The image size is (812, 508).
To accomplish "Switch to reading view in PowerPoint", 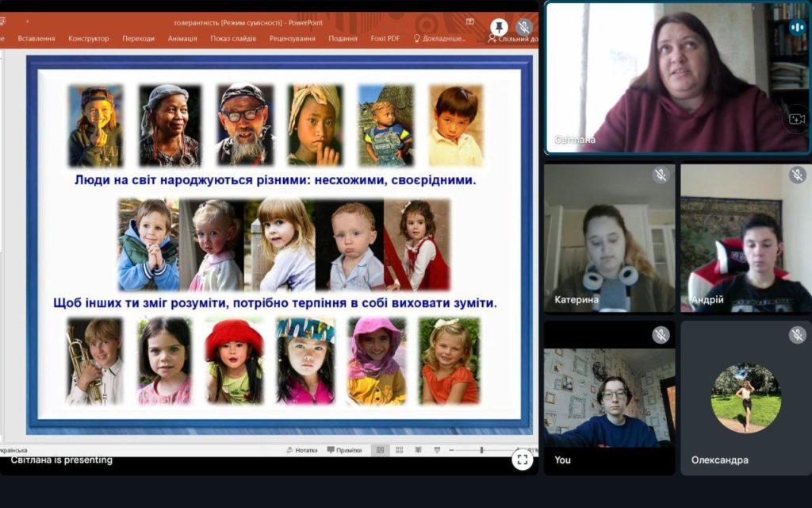I will pyautogui.click(x=418, y=450).
